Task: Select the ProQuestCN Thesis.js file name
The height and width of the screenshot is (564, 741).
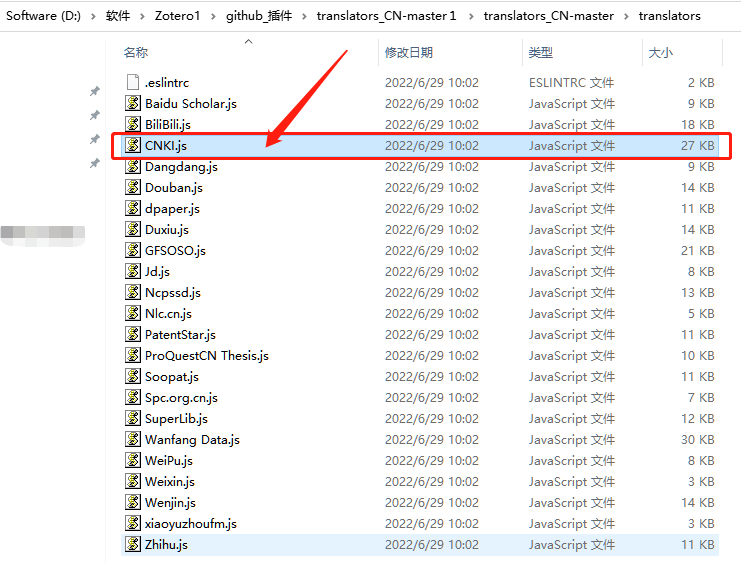Action: click(207, 356)
